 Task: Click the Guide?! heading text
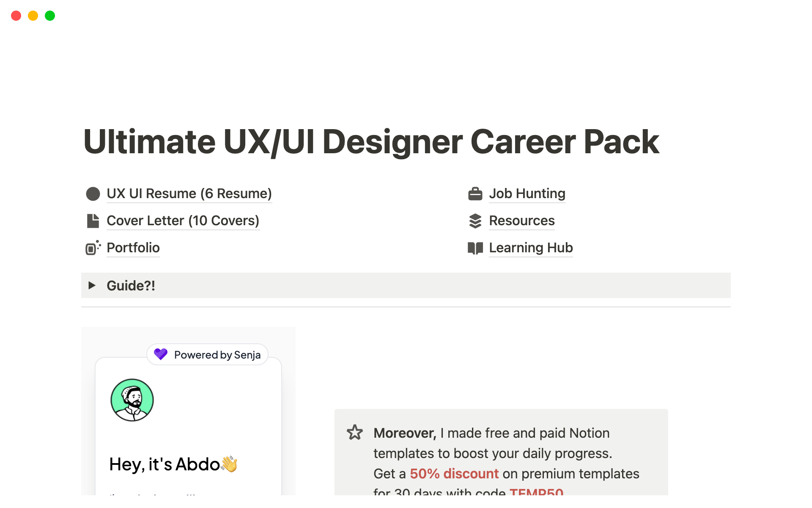click(131, 286)
